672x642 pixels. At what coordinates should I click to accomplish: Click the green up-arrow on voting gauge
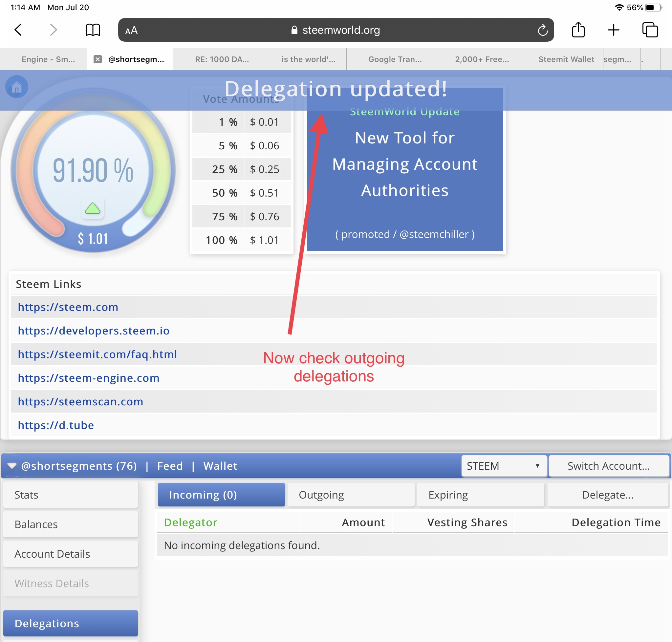click(x=93, y=208)
